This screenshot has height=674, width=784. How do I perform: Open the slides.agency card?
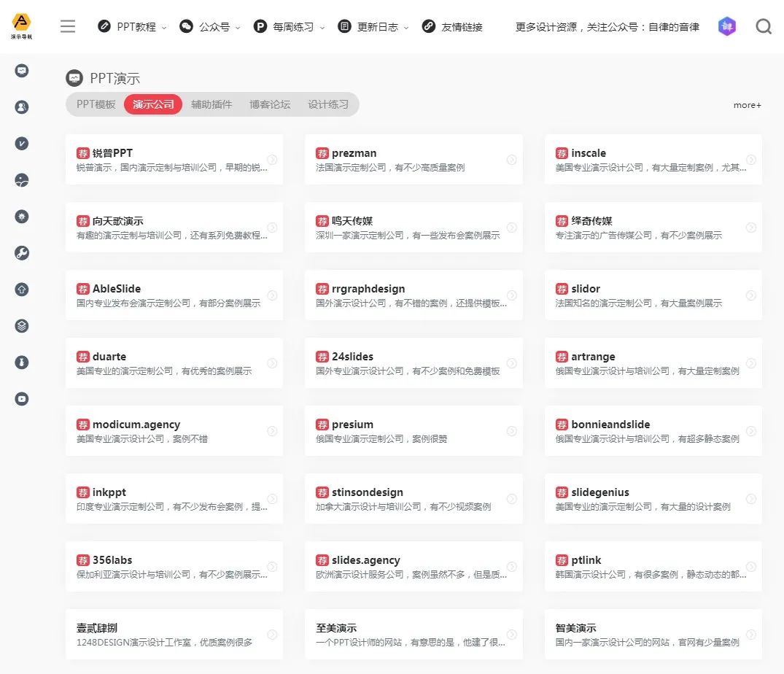click(414, 567)
